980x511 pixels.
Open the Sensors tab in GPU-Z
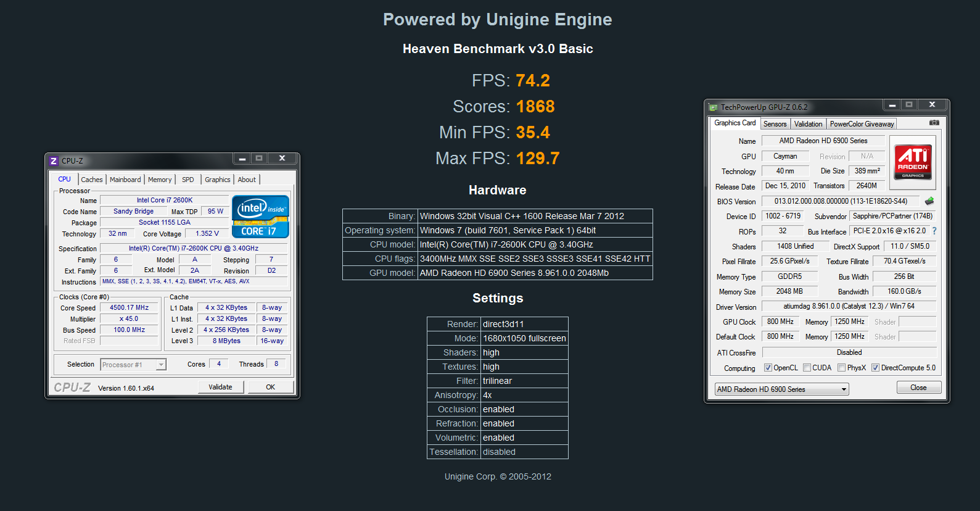tap(775, 124)
